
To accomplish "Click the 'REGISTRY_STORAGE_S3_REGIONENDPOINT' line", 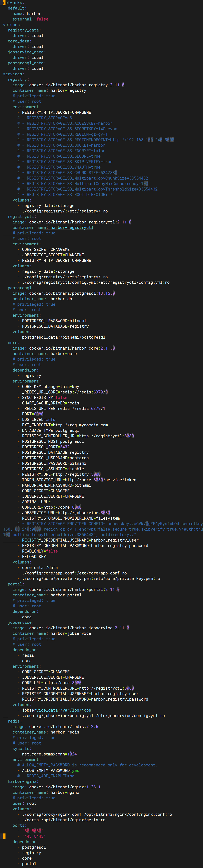I will pos(96,140).
